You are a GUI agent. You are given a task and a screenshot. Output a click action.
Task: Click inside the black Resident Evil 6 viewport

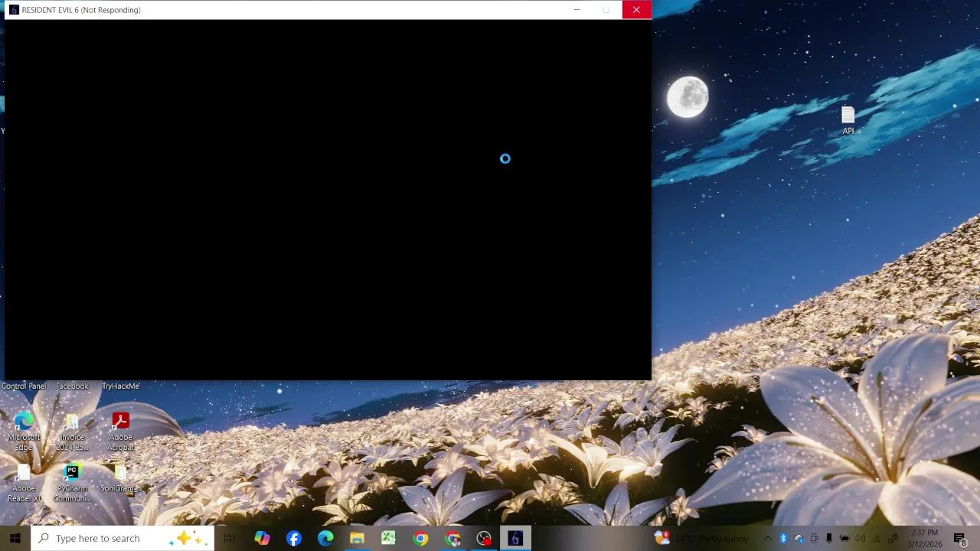[x=328, y=200]
